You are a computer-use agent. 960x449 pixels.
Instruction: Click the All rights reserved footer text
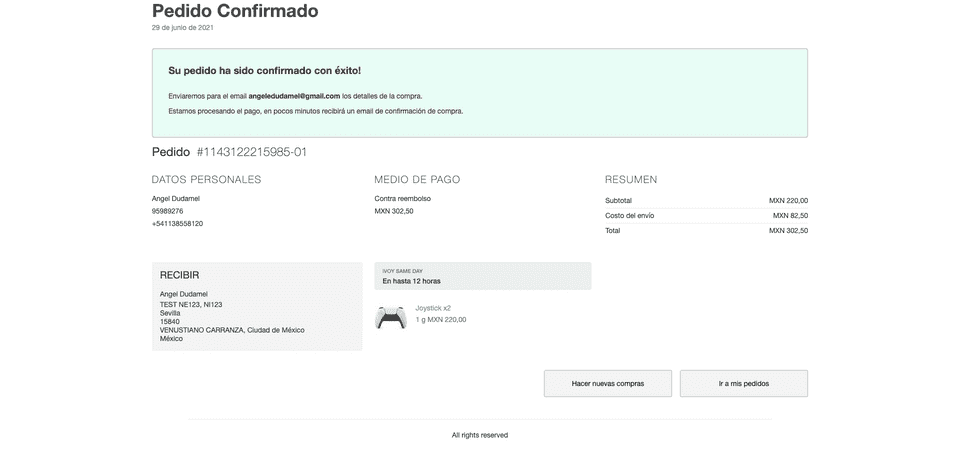[x=480, y=435]
